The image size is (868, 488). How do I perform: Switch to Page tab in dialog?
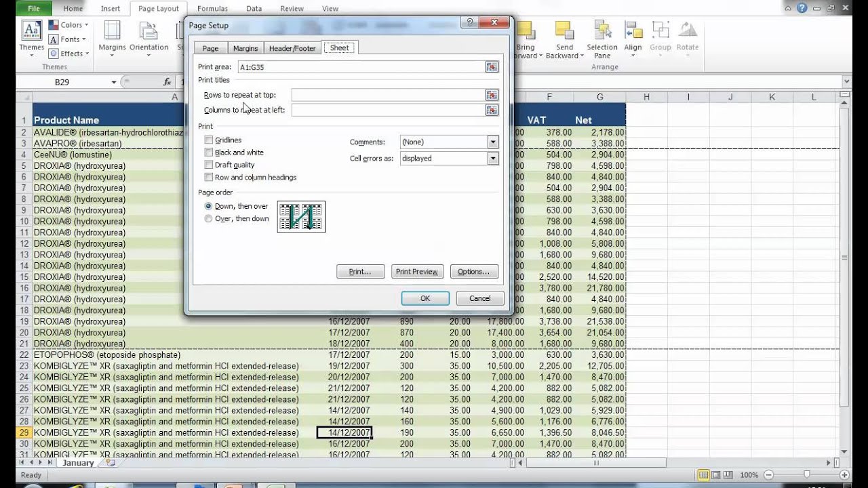210,48
